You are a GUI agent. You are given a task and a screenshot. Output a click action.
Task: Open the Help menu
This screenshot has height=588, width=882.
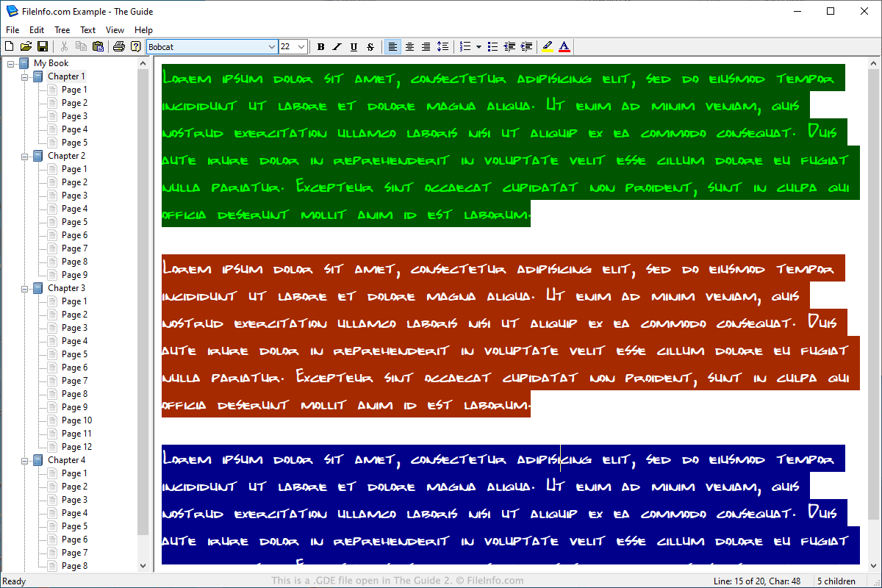tap(144, 30)
